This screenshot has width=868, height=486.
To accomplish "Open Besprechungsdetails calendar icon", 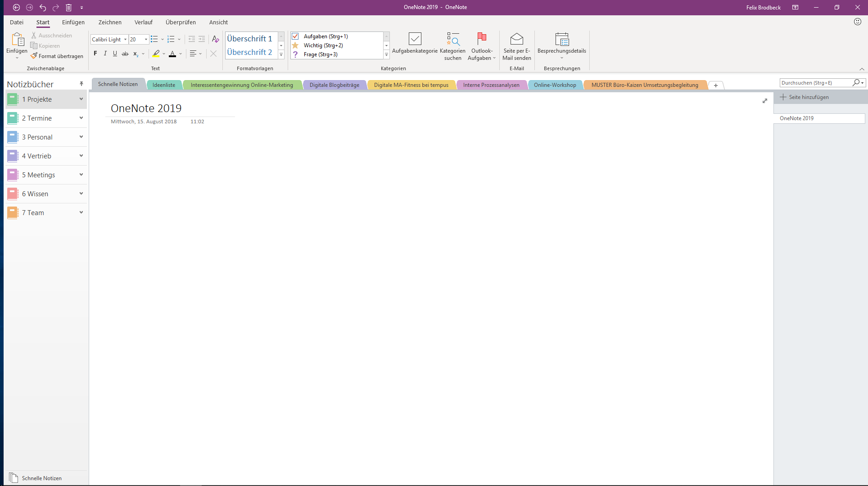I will tap(562, 39).
